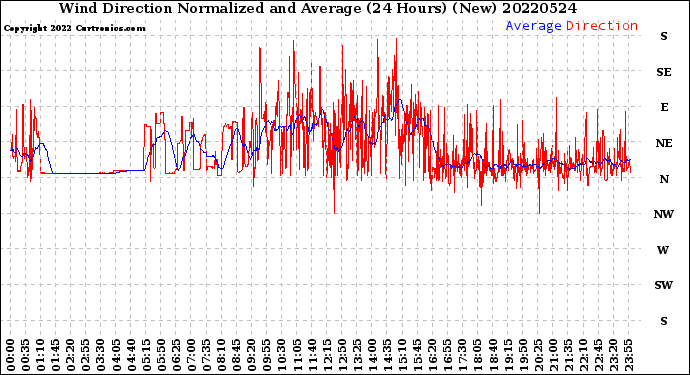Click the 08:45 time axis label
Image resolution: width=690 pixels, height=375 pixels.
tap(236, 355)
